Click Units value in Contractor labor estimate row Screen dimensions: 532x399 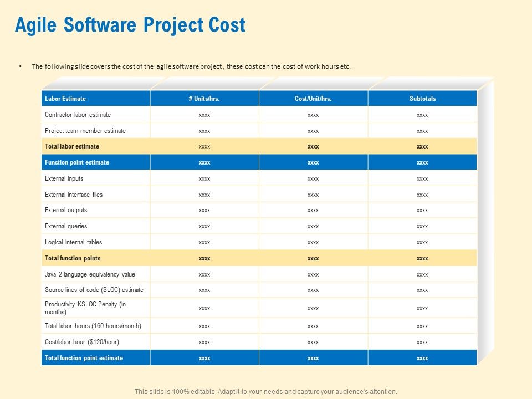[204, 115]
